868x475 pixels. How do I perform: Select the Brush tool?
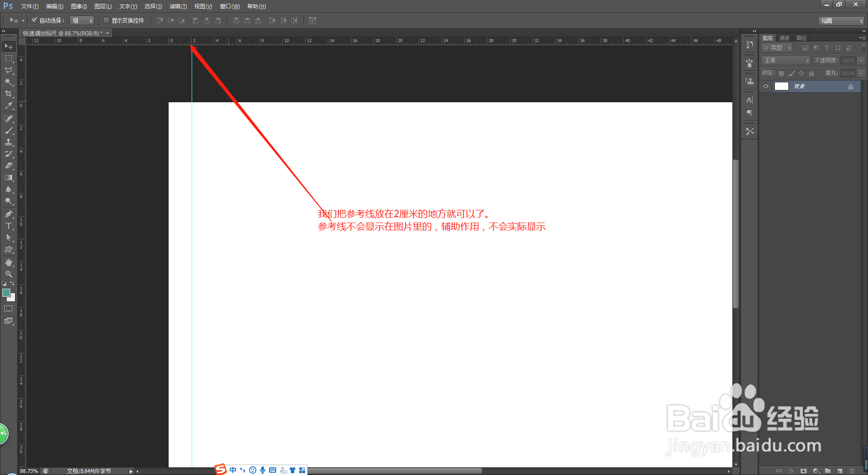coord(9,130)
